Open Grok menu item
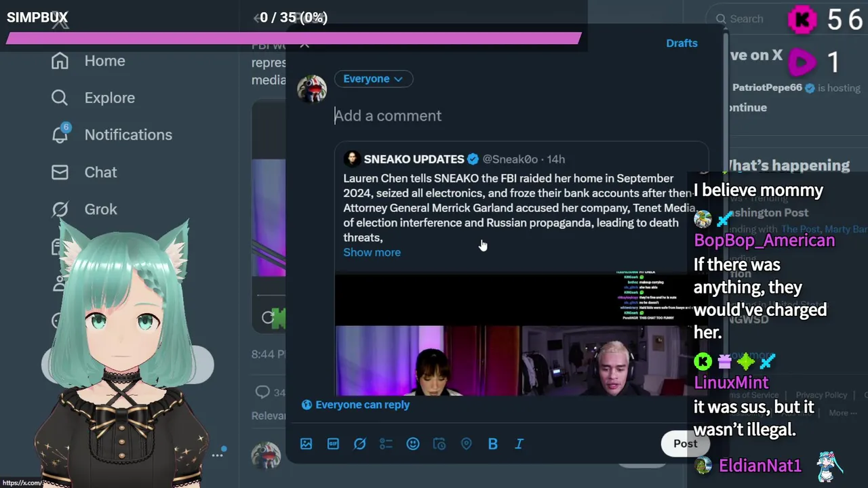This screenshot has height=488, width=868. coord(100,209)
